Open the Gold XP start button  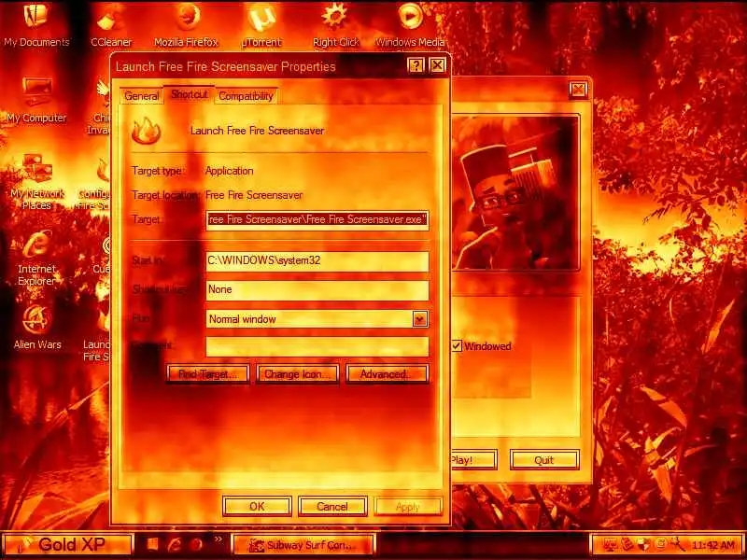pos(66,544)
